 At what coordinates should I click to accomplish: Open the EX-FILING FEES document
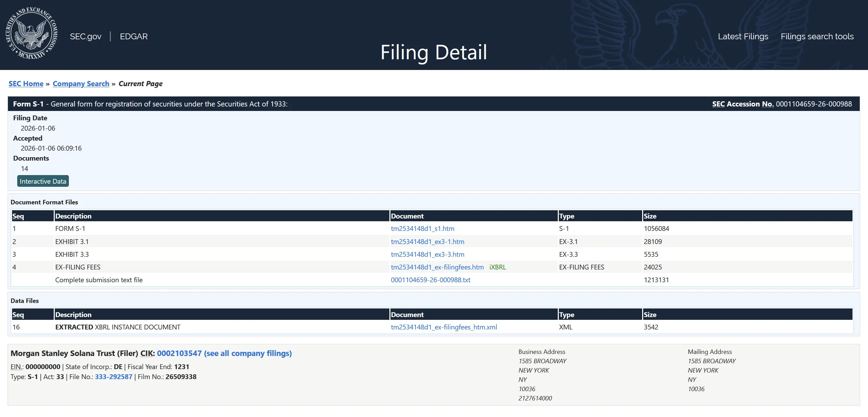(437, 267)
